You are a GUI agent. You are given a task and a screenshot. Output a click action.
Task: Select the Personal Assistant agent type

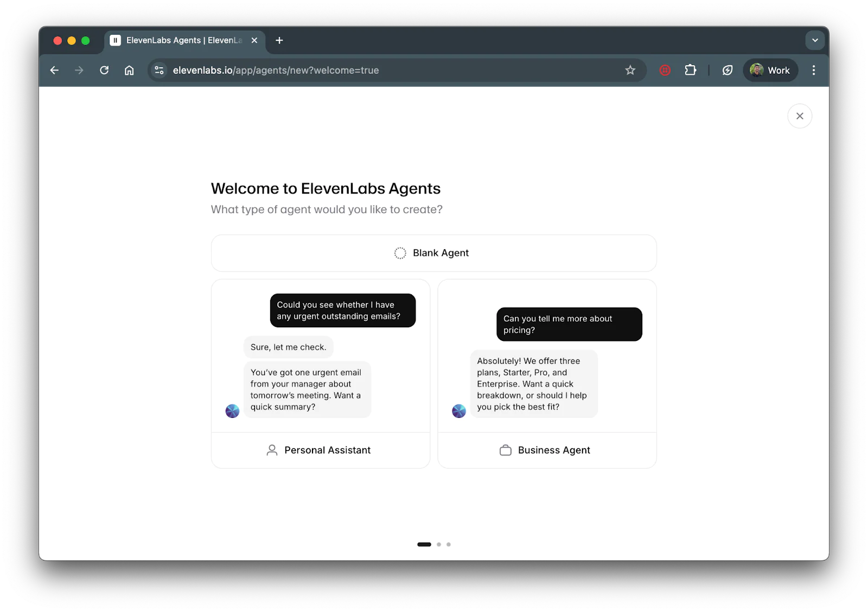pos(320,450)
